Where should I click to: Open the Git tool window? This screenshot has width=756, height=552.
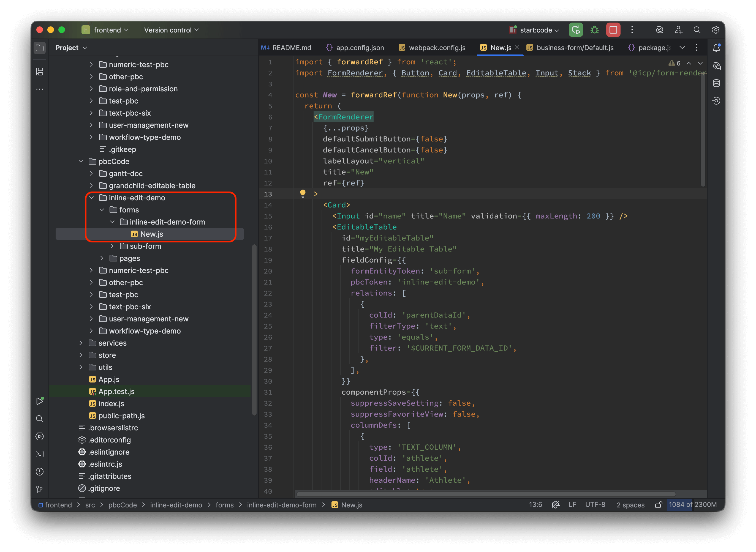click(x=39, y=489)
